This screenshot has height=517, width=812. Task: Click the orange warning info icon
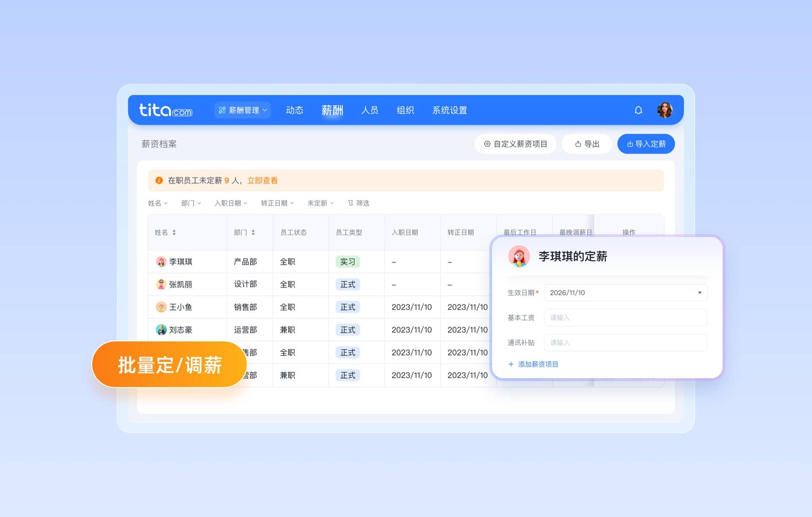(x=159, y=180)
